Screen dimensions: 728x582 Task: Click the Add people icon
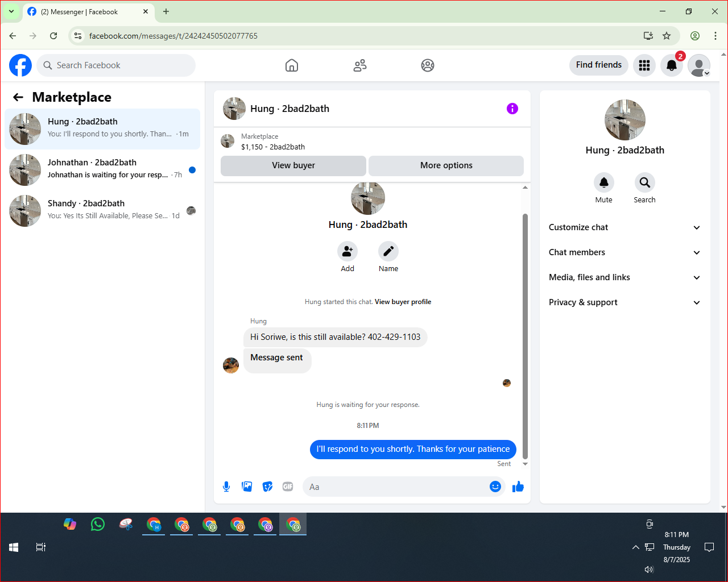click(348, 251)
